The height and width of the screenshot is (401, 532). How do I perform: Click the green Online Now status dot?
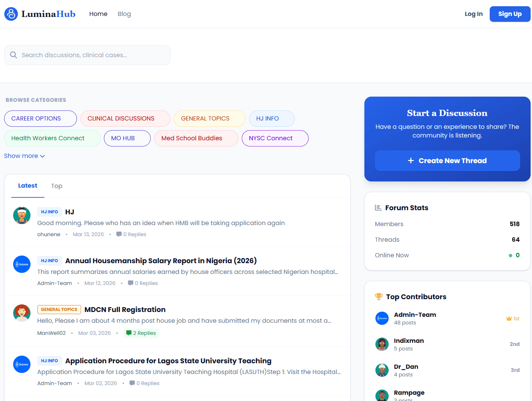pos(511,256)
